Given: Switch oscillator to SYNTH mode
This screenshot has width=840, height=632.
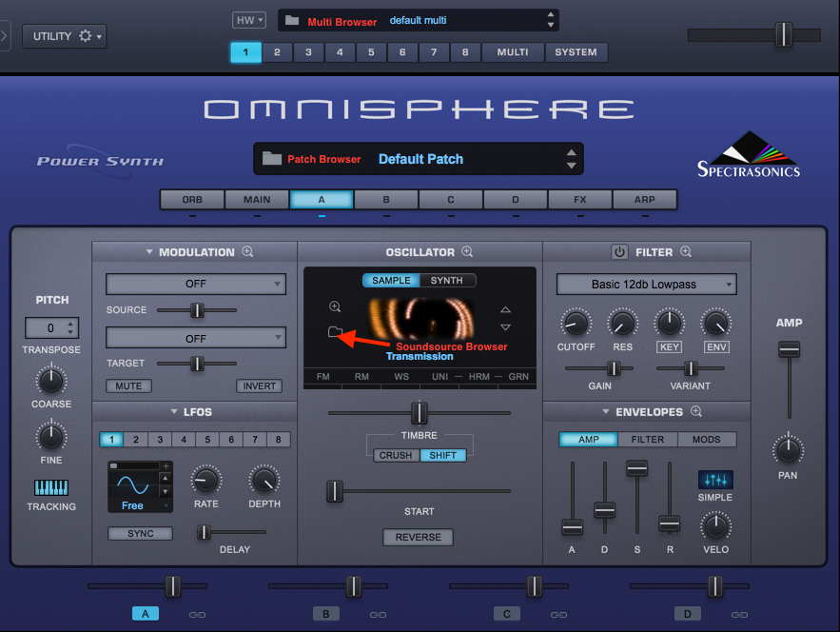Looking at the screenshot, I should (x=447, y=281).
